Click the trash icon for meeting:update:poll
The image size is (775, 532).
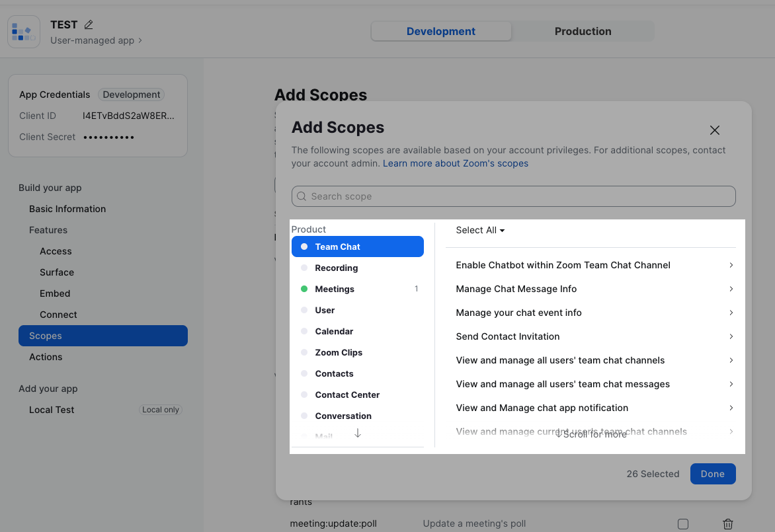click(727, 523)
